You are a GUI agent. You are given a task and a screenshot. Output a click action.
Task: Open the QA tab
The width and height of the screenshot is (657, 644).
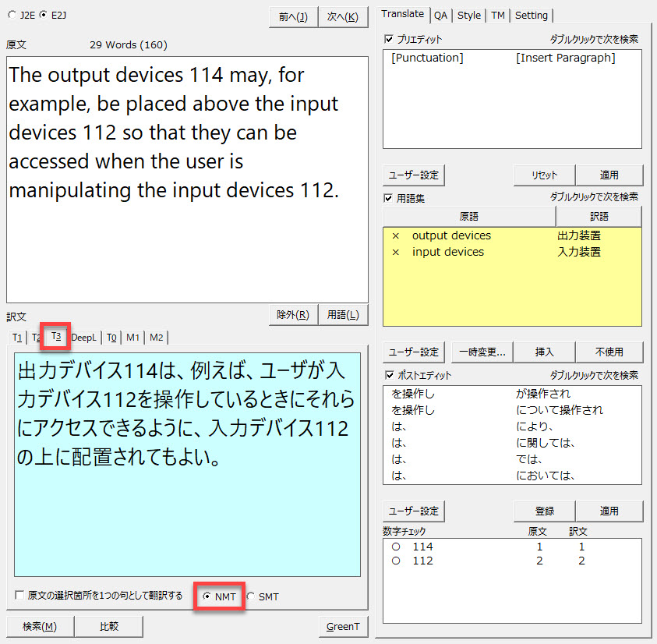[x=440, y=15]
